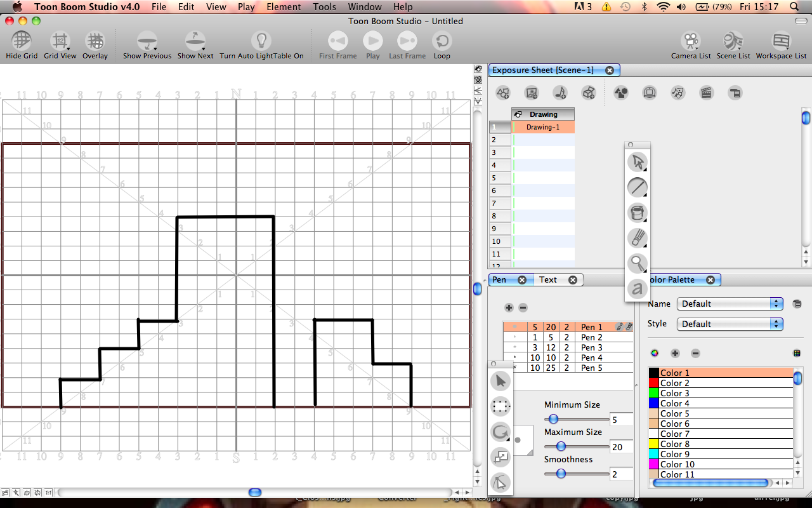Click the shapes element display icon
Image resolution: width=812 pixels, height=508 pixels.
(x=621, y=93)
